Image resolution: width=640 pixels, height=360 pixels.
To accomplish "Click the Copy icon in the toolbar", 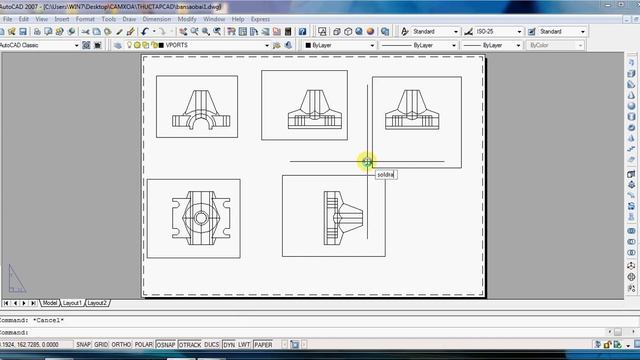I will pyautogui.click(x=96, y=31).
